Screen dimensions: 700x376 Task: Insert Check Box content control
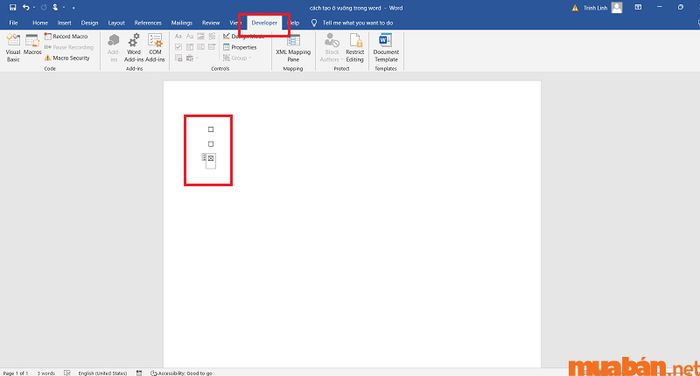coord(178,47)
